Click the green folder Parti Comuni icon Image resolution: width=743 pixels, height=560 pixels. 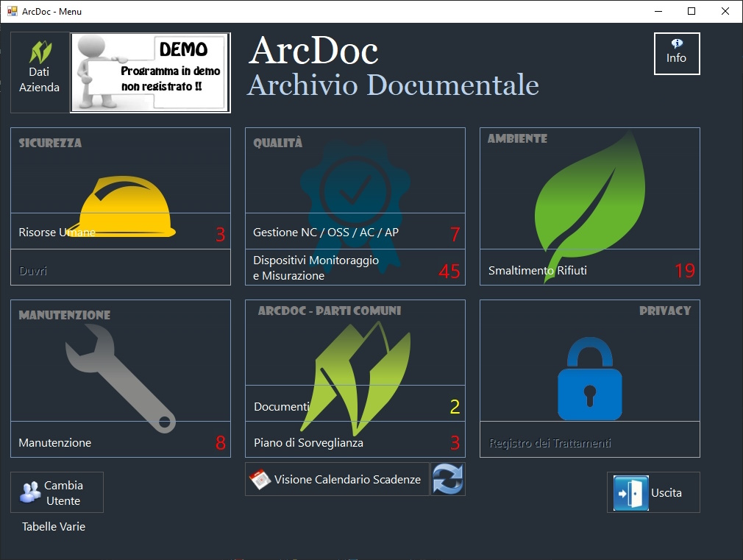pyautogui.click(x=355, y=378)
